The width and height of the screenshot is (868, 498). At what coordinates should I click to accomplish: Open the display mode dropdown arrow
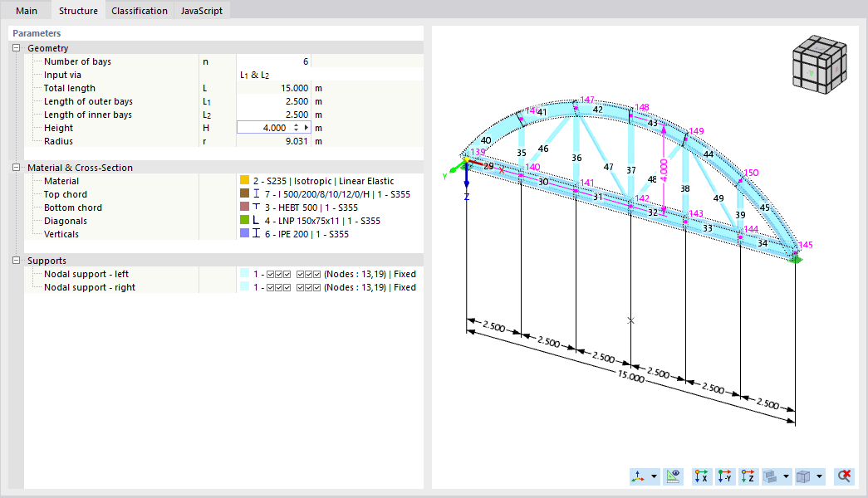[786, 476]
